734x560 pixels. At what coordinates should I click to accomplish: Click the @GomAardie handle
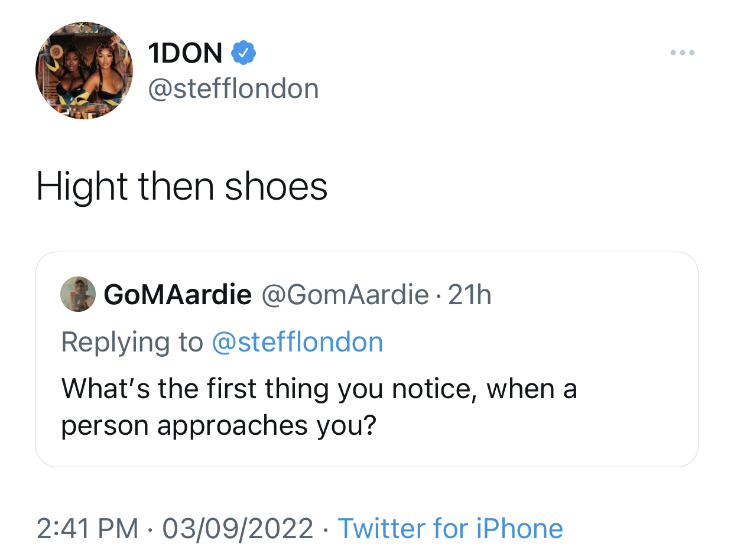pos(345,295)
